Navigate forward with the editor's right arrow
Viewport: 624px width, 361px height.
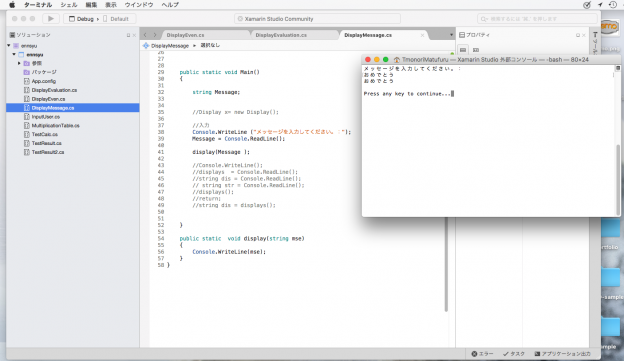pyautogui.click(x=155, y=35)
